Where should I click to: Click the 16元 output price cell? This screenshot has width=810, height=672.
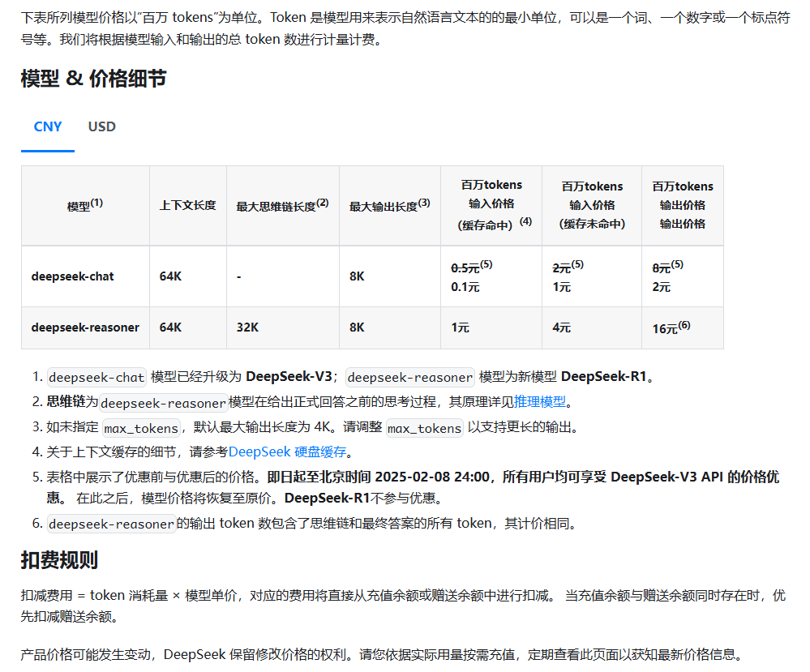[x=671, y=327]
